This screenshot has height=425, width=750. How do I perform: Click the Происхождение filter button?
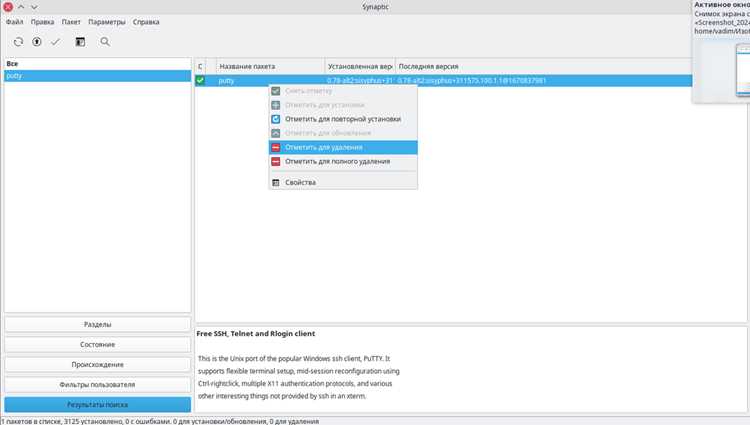[x=98, y=364]
